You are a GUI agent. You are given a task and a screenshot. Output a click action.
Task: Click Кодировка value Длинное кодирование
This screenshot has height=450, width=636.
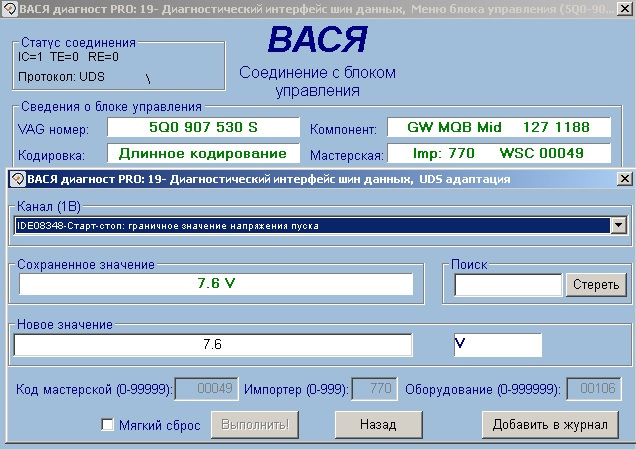(203, 153)
